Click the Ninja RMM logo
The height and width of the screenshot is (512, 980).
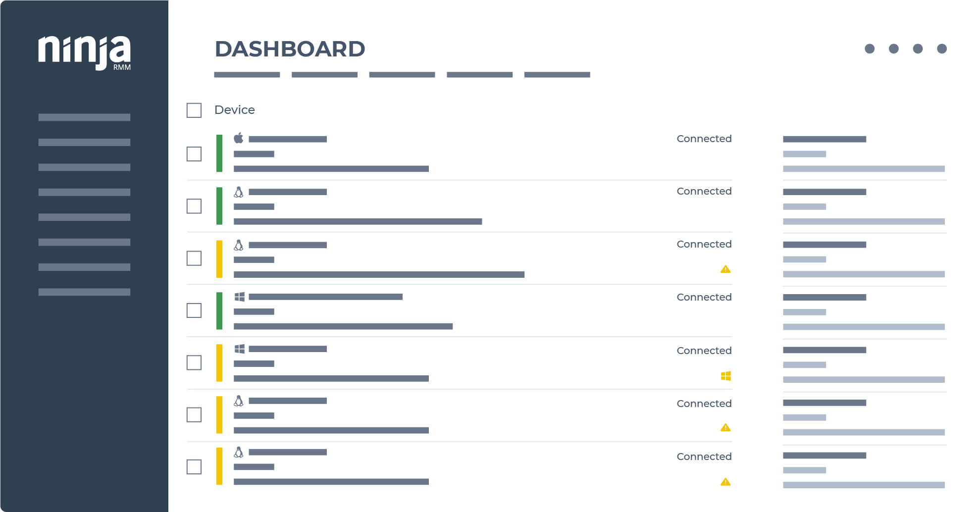click(x=85, y=52)
